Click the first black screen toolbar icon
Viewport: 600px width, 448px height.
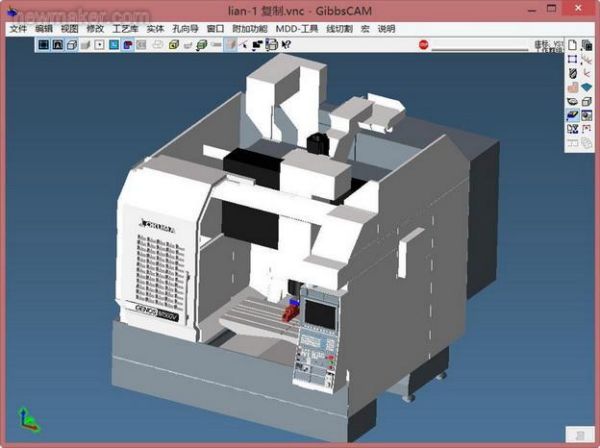click(44, 45)
